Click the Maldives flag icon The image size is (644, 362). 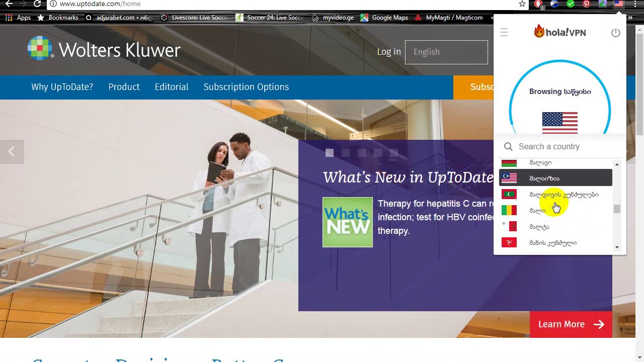[509, 195]
